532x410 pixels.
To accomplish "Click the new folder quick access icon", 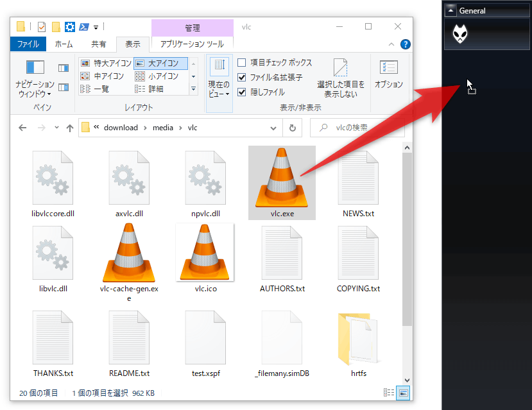I will [56, 27].
